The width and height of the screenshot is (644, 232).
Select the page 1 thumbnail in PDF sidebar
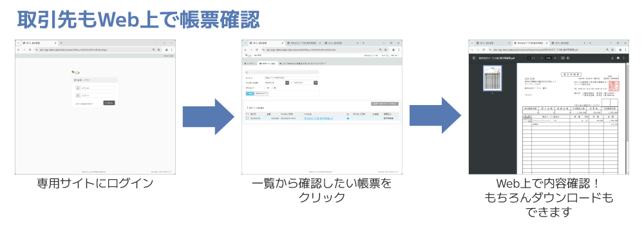[493, 78]
